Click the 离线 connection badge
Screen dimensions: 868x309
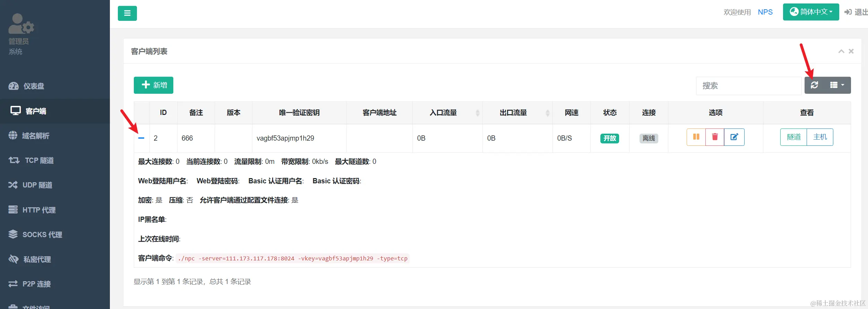coord(649,138)
